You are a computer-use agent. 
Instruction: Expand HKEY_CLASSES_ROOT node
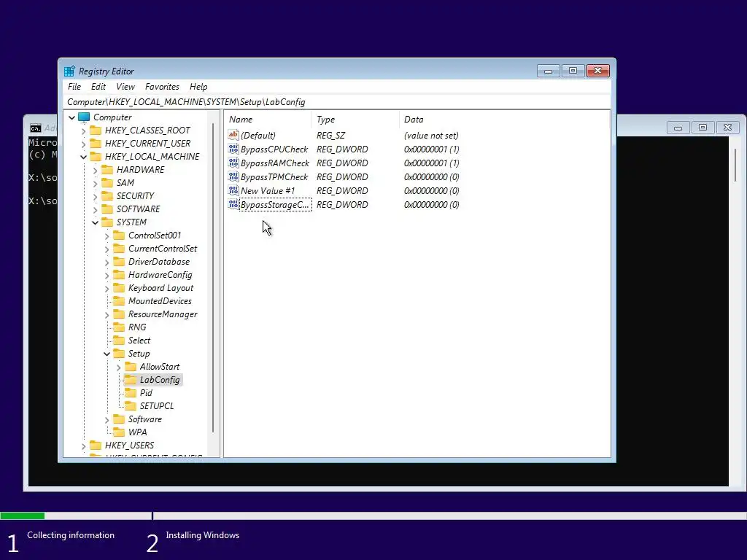pos(83,131)
